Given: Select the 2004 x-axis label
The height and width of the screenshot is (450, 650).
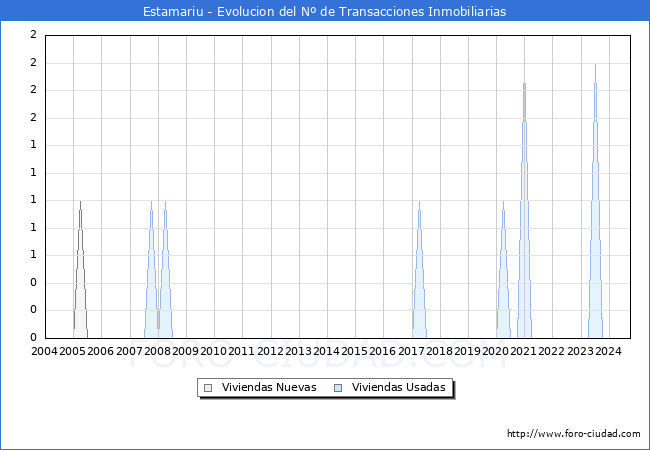Looking at the screenshot, I should (44, 351).
